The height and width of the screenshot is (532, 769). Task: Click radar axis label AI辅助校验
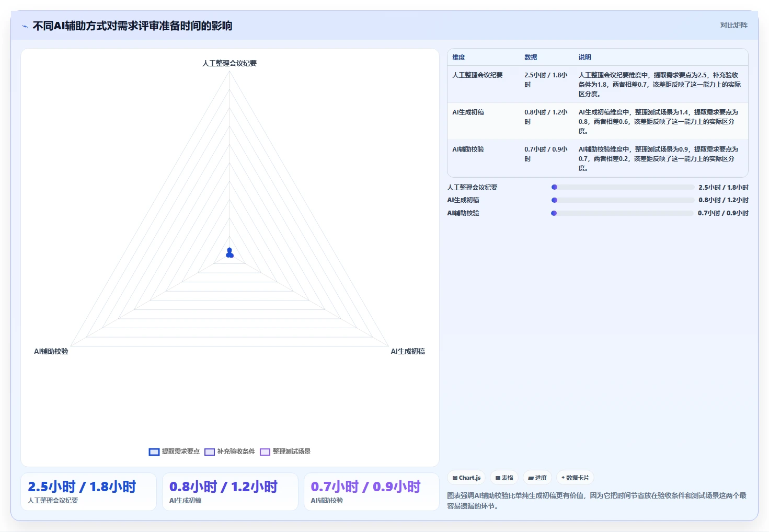[x=51, y=351]
